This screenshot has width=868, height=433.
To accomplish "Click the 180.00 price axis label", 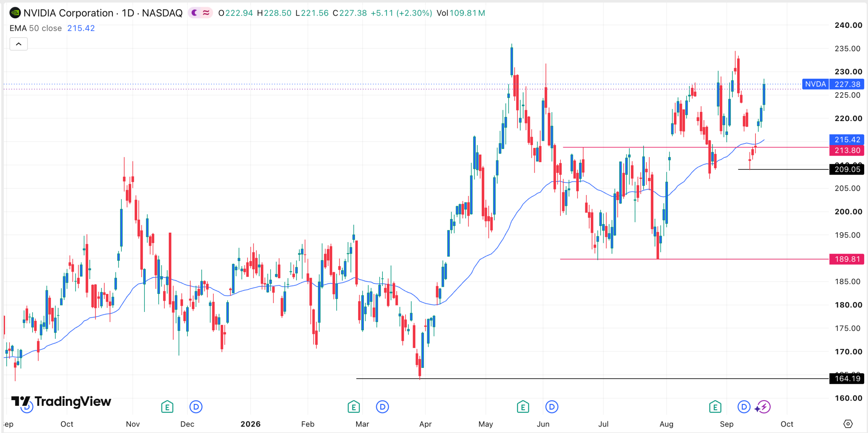I will (848, 305).
